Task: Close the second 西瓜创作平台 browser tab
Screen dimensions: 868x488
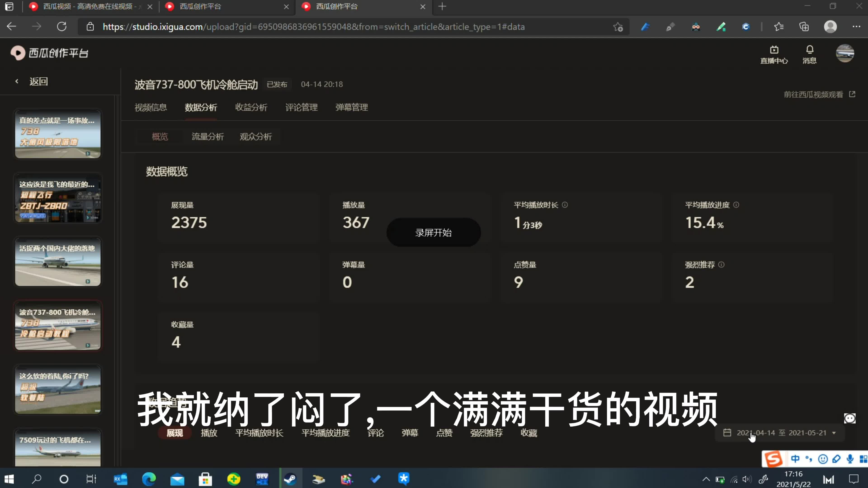Action: point(422,7)
